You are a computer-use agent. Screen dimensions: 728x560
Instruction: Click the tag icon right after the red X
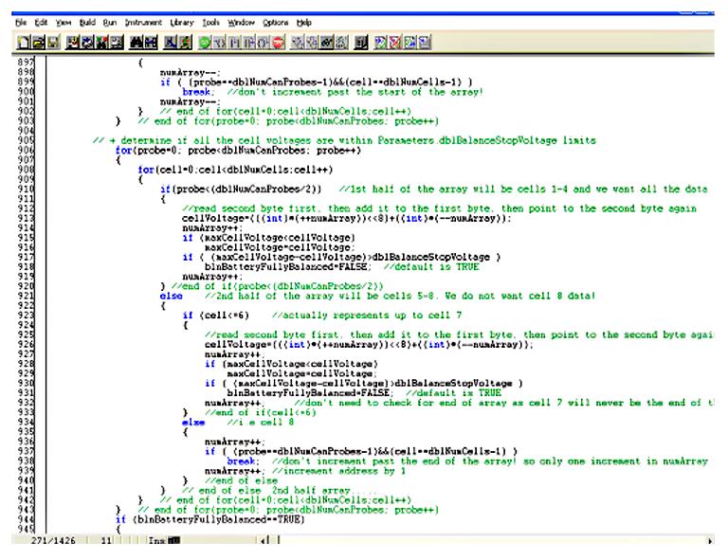[409, 43]
